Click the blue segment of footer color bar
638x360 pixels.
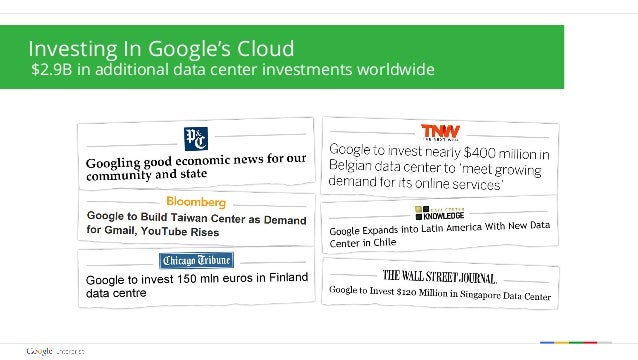[x=547, y=343]
